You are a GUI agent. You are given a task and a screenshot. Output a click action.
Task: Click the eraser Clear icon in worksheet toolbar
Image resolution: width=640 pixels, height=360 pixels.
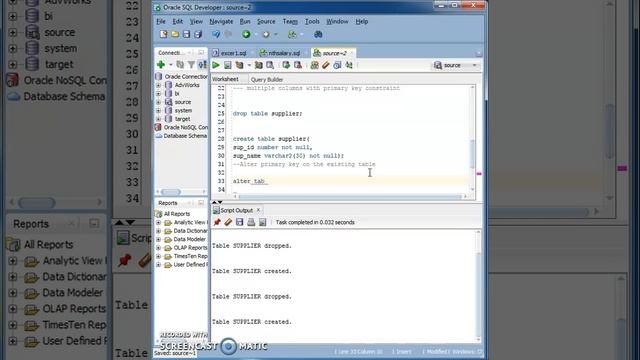326,65
